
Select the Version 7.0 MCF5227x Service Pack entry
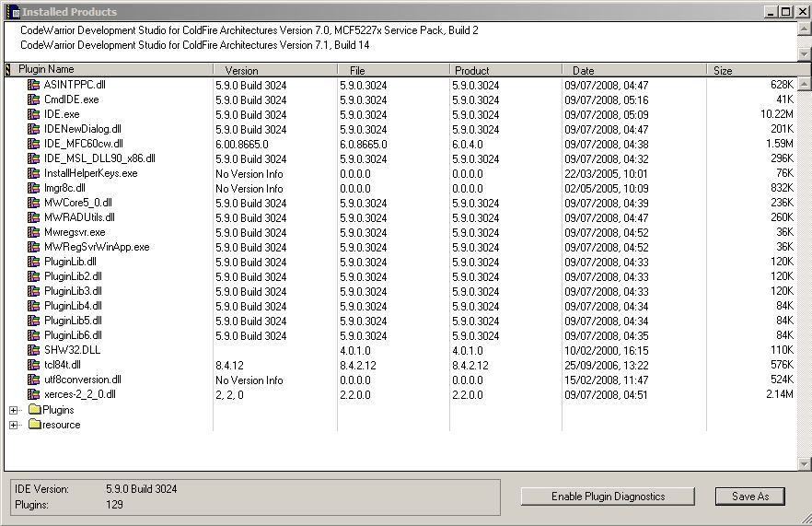(249, 30)
